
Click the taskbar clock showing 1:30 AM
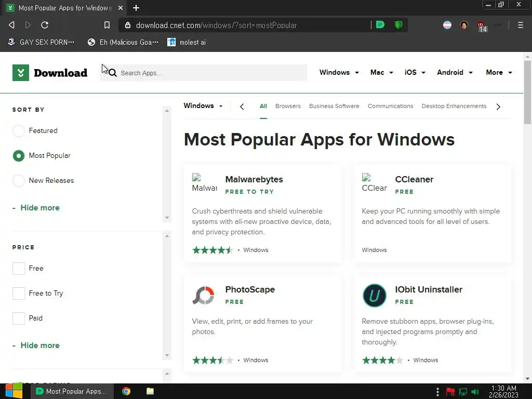pos(503,391)
